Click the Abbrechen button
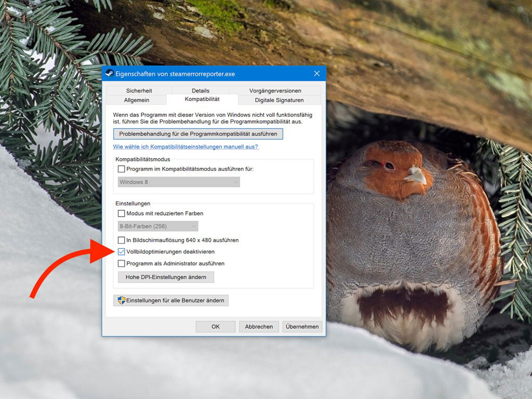Image resolution: width=532 pixels, height=399 pixels. pyautogui.click(x=259, y=326)
